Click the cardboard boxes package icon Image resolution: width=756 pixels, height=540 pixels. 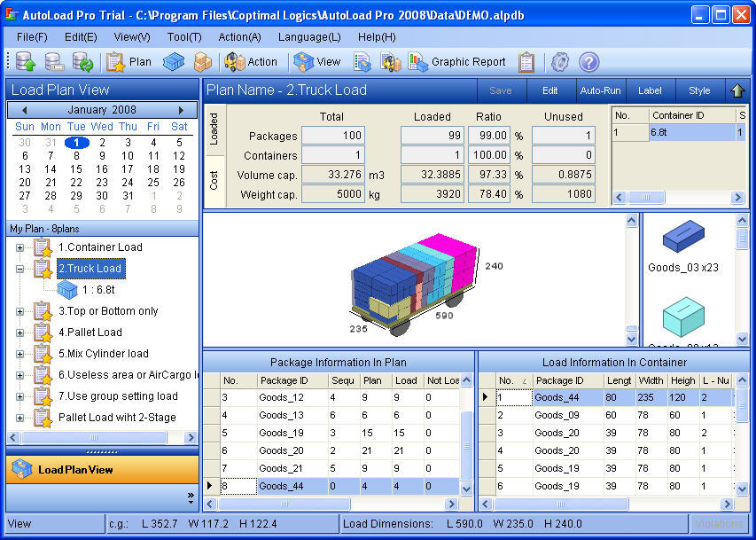click(x=202, y=62)
